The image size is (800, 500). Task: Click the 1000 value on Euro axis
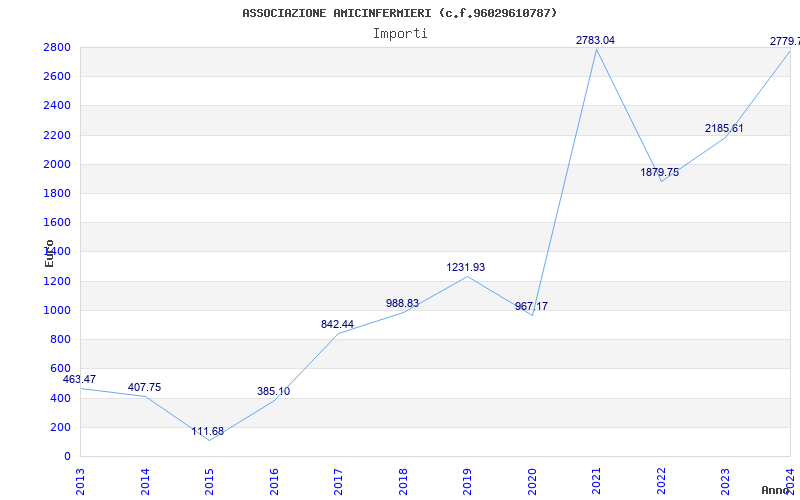[x=57, y=310]
